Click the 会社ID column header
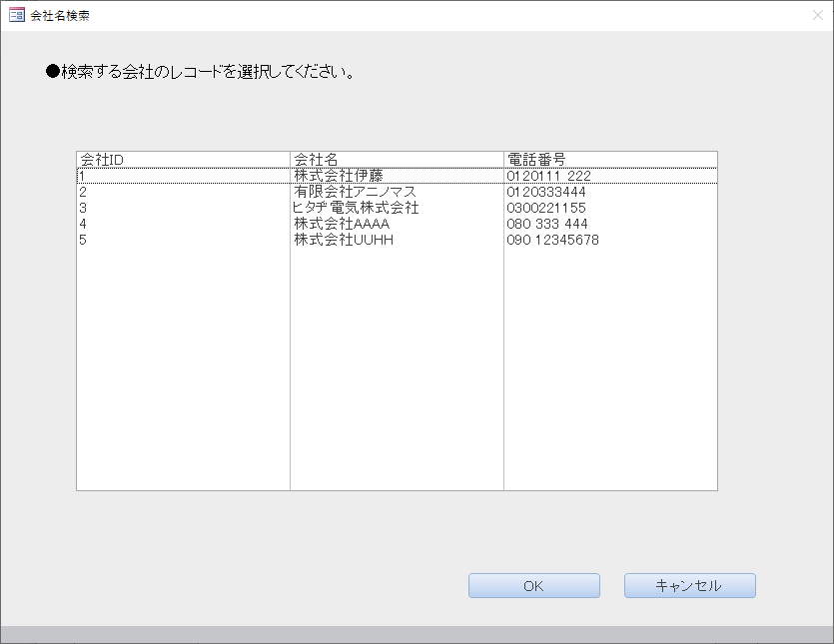834x644 pixels. tap(101, 160)
